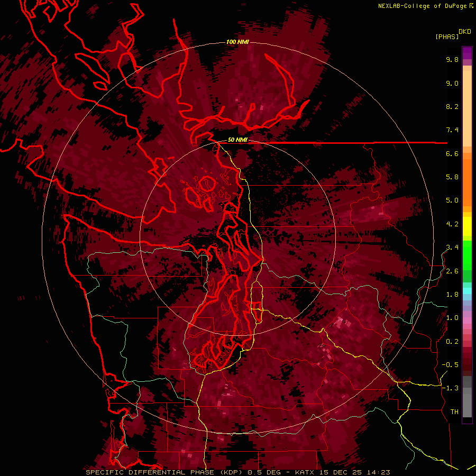Click the 15 DEC 25 date text
This screenshot has width=476, height=476.
click(341, 472)
